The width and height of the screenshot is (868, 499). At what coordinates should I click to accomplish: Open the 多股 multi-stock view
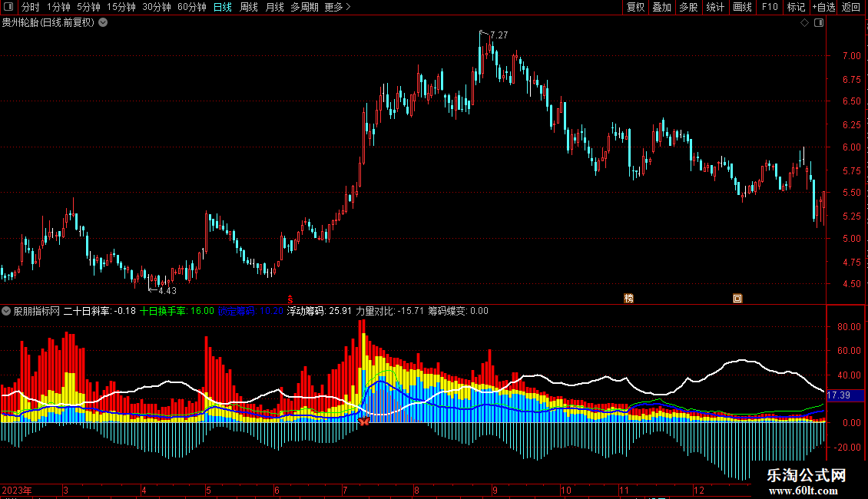pos(689,7)
